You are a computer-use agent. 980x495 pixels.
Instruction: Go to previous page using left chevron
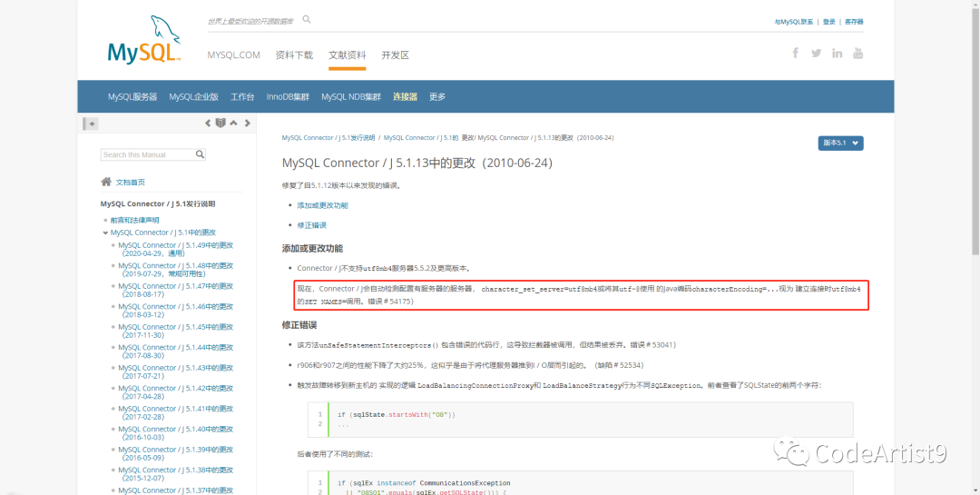click(208, 124)
